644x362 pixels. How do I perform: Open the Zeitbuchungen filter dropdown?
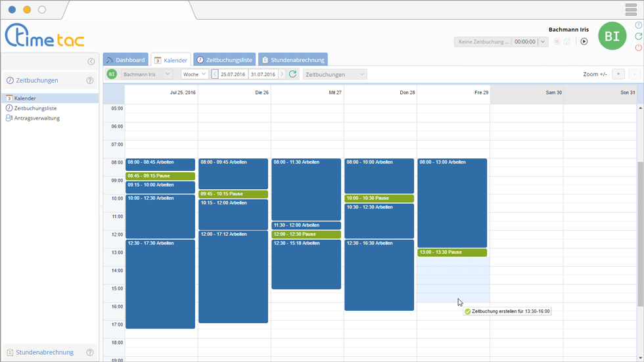pos(335,74)
